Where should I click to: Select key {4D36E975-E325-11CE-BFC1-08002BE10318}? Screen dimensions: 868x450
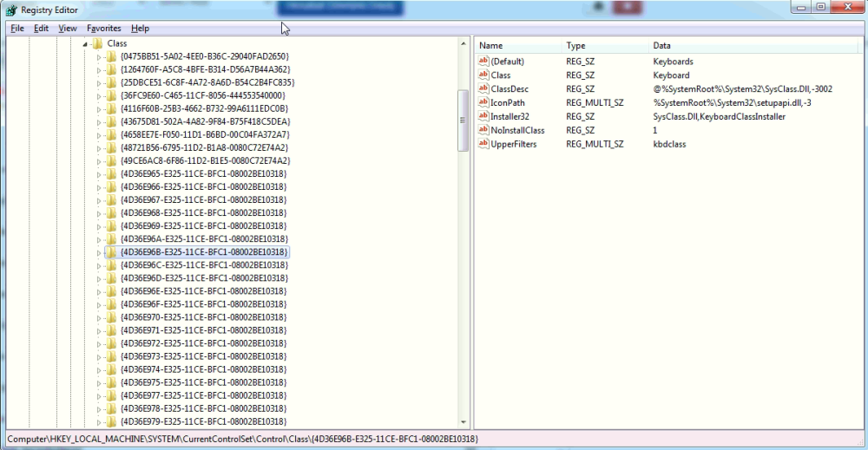tap(204, 382)
